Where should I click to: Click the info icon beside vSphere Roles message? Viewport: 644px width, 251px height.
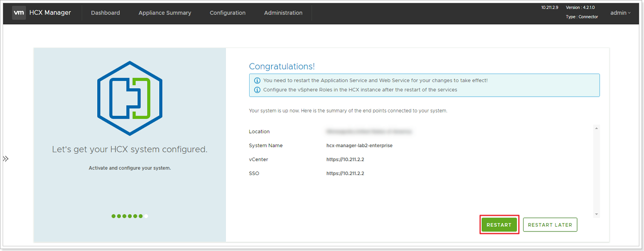point(257,90)
